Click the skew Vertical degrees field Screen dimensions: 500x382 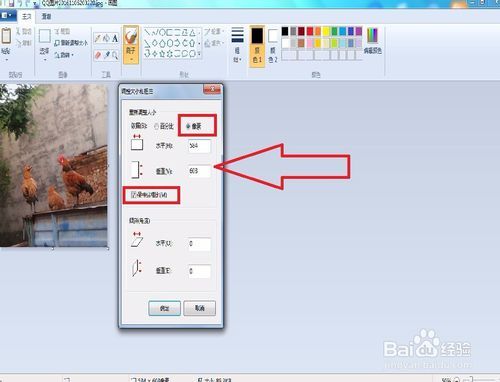pos(199,271)
